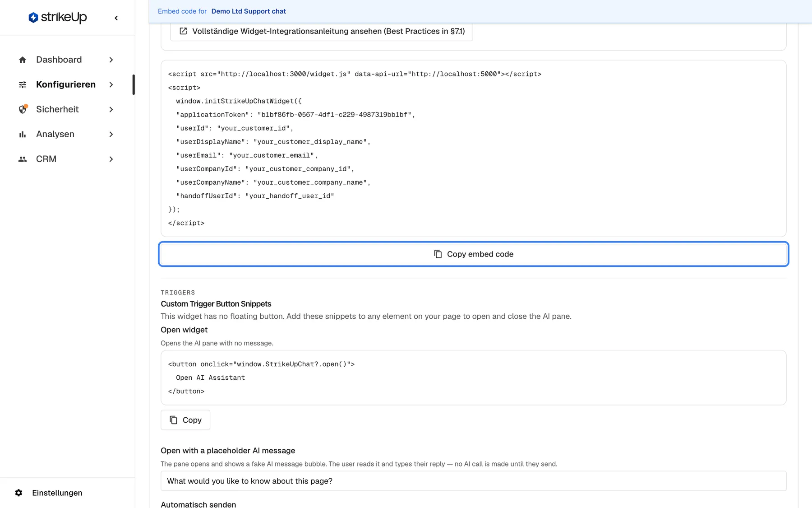Click the "handoffUserId" line in the embed code
Viewport: 812px width, 508px height.
click(255, 196)
